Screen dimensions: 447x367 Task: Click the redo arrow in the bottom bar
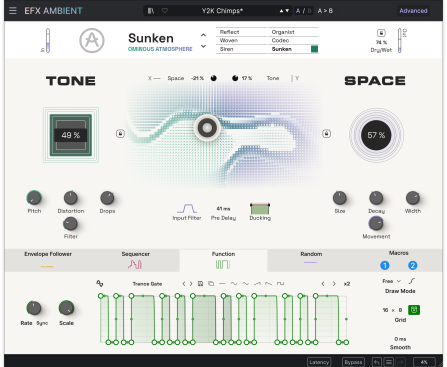coord(400,362)
